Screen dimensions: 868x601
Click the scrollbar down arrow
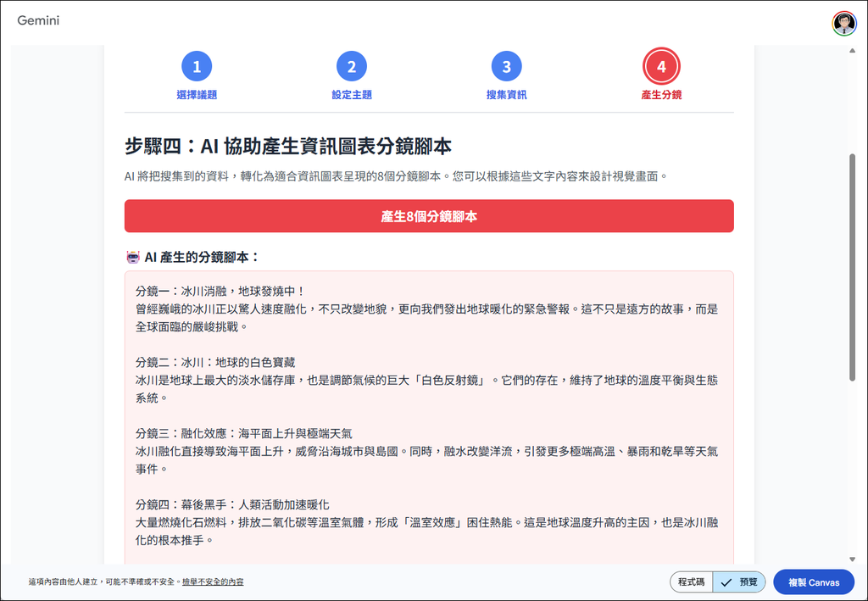[853, 559]
